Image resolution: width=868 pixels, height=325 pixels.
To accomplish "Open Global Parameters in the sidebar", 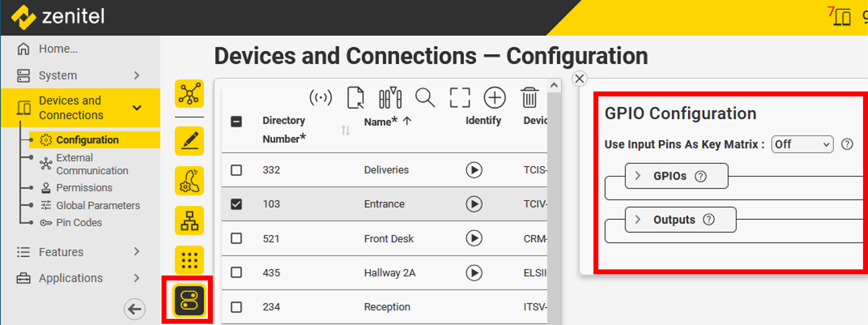I will [x=98, y=205].
